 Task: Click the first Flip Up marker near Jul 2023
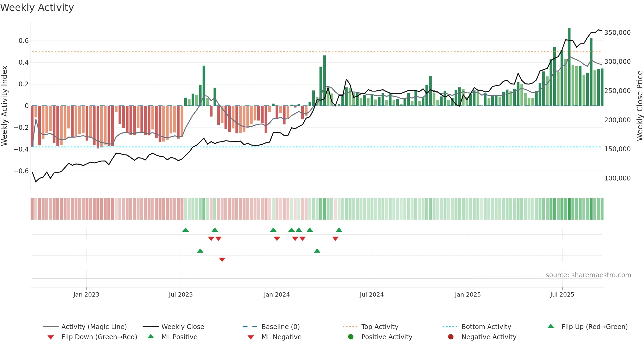[x=186, y=230]
